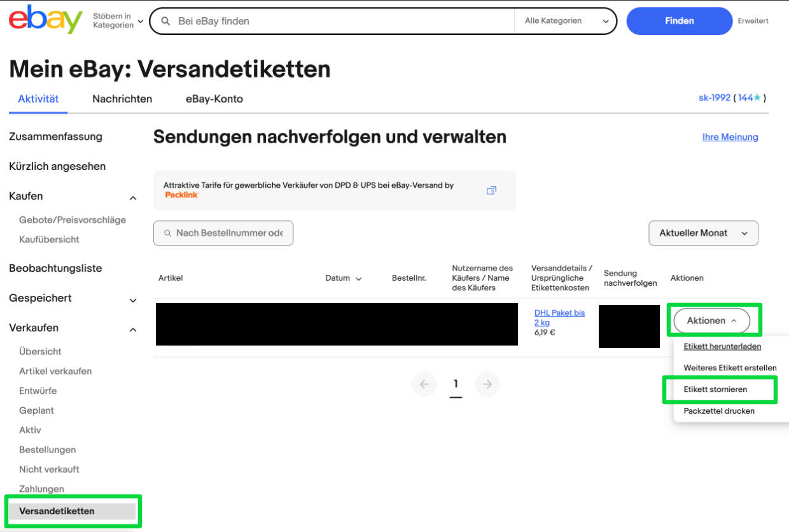Viewport: 789px width, 532px height.
Task: Open DHL Paket bis 2 kg link
Action: click(559, 318)
